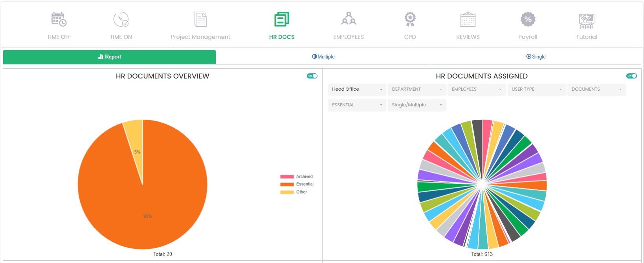Click the REVIEWS calendar icon
Screen dimensions: 644x263
(x=468, y=19)
